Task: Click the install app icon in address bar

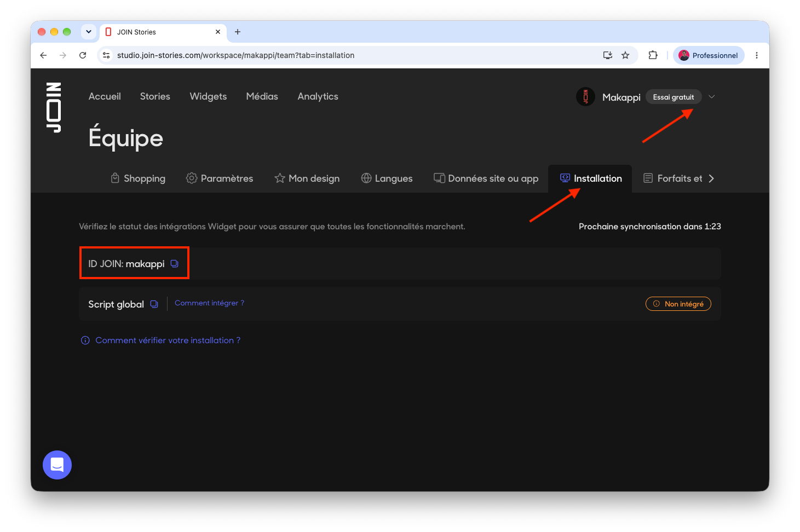Action: point(607,55)
